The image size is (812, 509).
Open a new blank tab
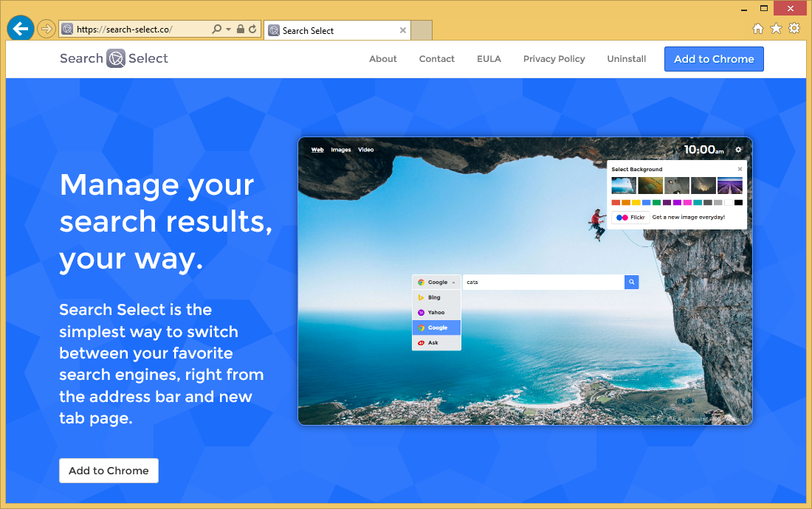(422, 30)
